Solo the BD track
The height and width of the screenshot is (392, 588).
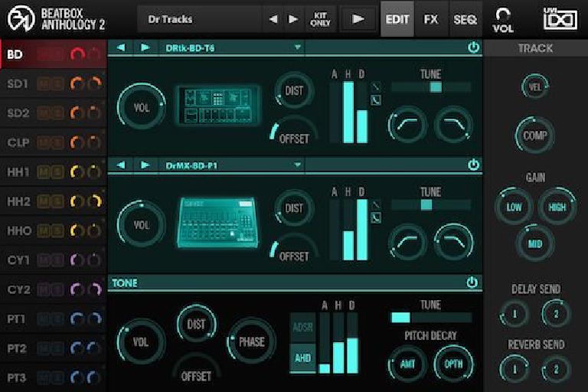coord(57,54)
